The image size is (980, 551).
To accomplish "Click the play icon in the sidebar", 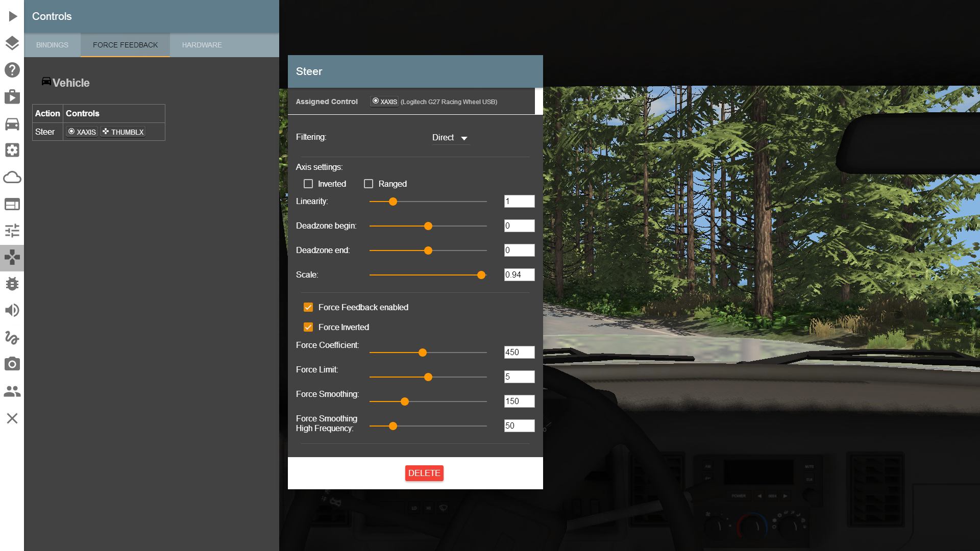I will tap(12, 16).
